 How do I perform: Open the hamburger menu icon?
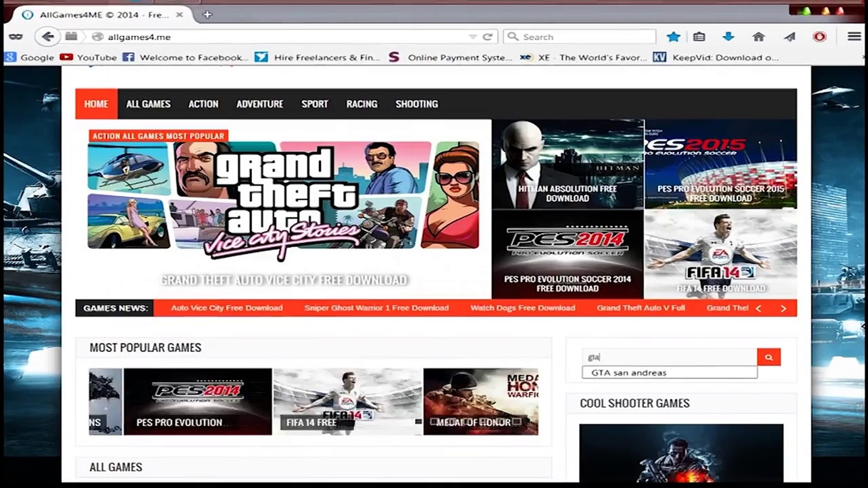(x=854, y=37)
